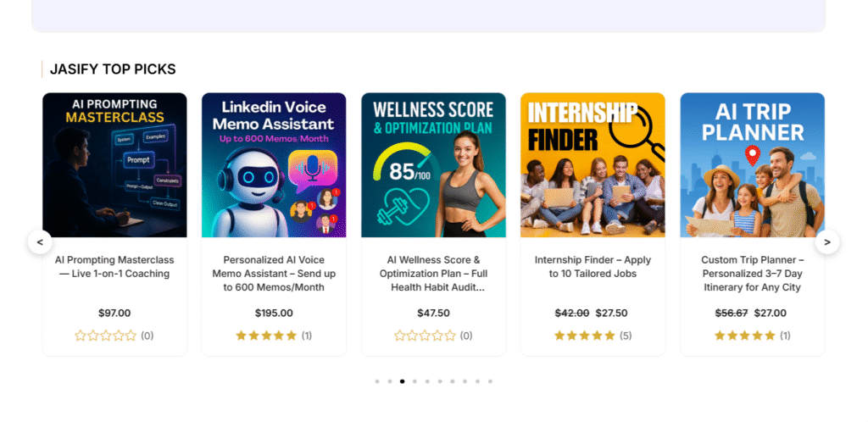Viewport: 868px width, 422px height.
Task: Open AI Prompting Masterclass title link
Action: (x=114, y=267)
